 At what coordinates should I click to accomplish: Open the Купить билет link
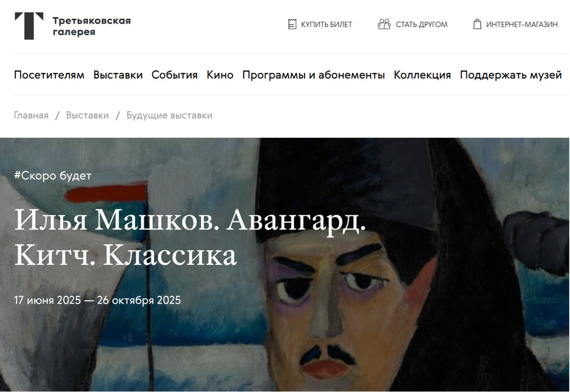tap(327, 24)
